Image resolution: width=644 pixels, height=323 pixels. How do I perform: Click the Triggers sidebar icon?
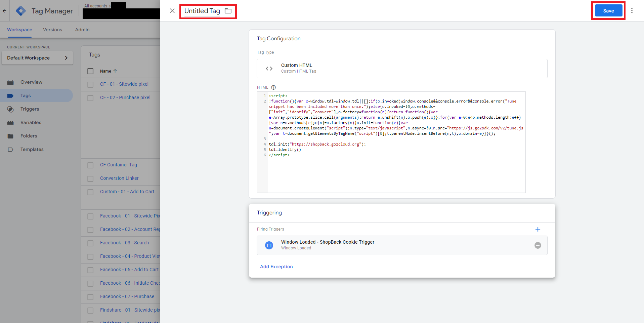point(10,109)
